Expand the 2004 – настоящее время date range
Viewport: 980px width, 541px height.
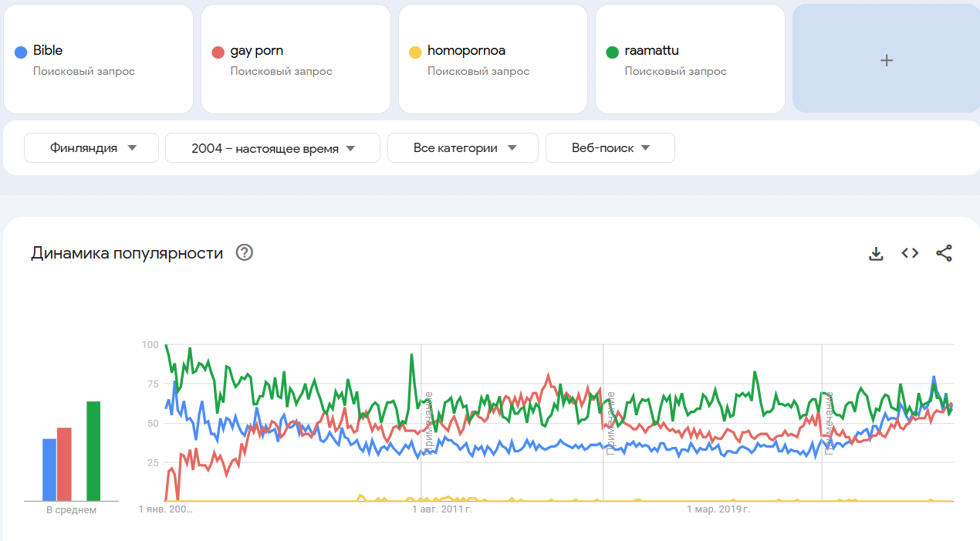click(272, 148)
